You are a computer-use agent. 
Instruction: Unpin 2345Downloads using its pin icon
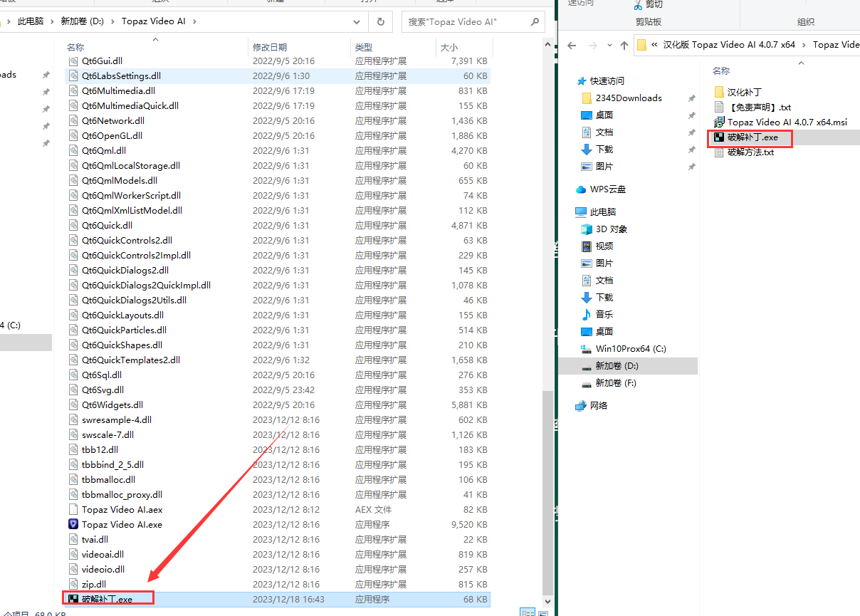[x=691, y=98]
